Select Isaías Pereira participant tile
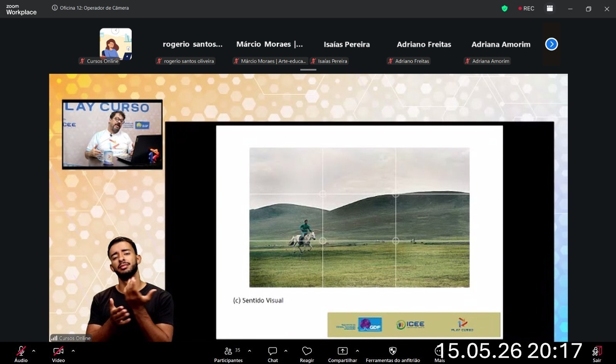 pos(346,44)
